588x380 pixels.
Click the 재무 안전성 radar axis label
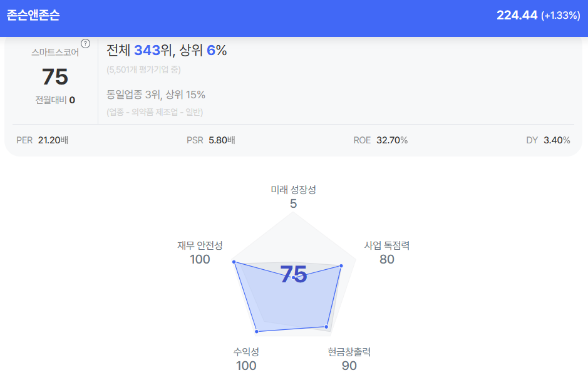tap(200, 245)
